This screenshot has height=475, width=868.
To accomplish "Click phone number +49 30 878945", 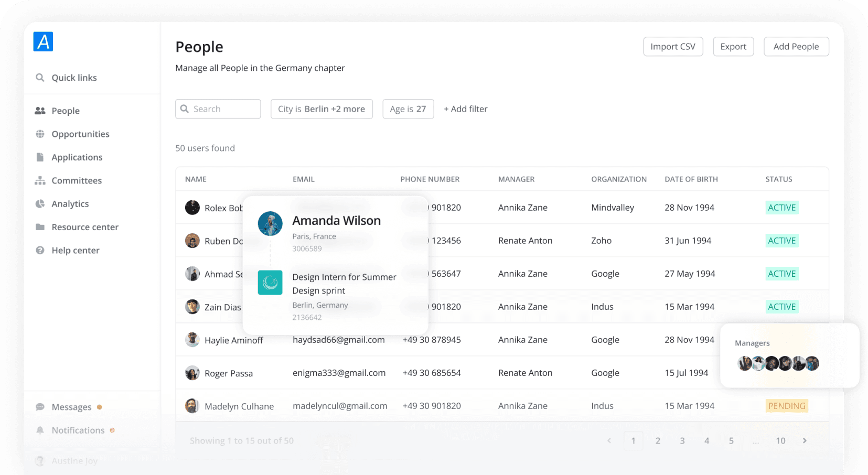I will 432,340.
